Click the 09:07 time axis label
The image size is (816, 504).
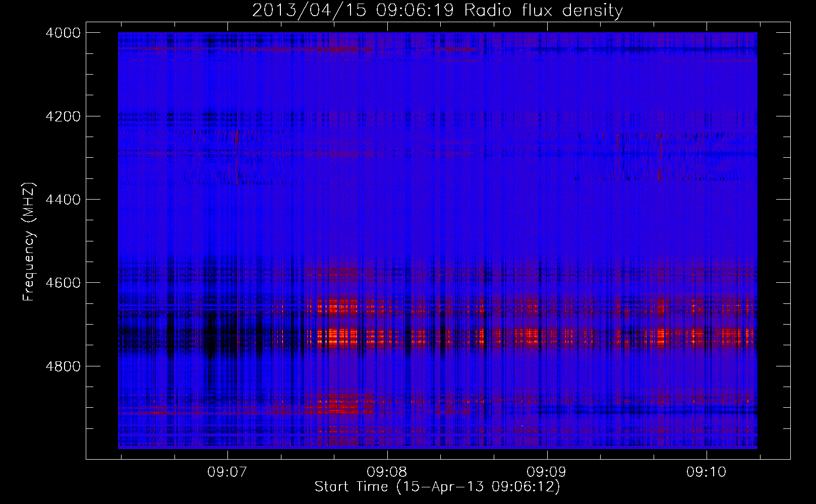(x=227, y=472)
